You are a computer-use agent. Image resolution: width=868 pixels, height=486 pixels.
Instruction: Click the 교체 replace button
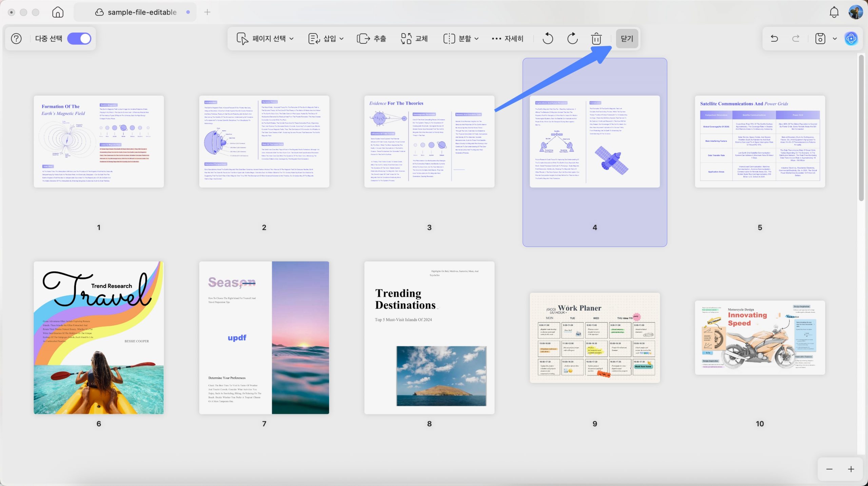pyautogui.click(x=414, y=39)
